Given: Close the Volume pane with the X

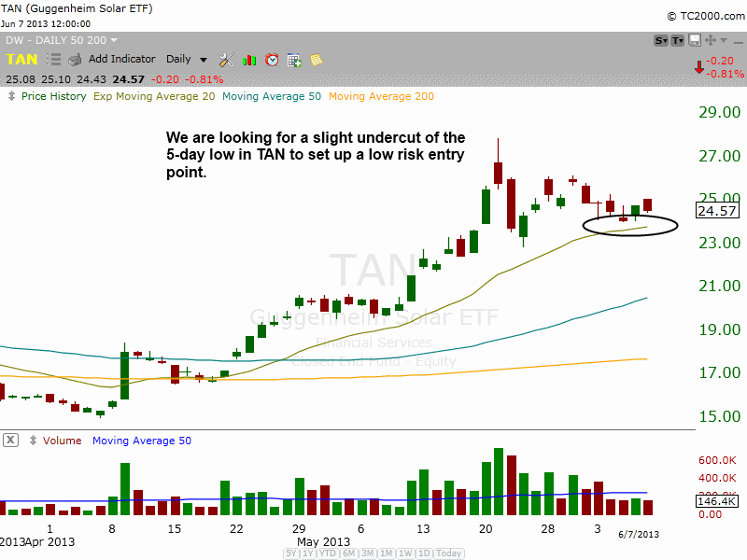Looking at the screenshot, I should pyautogui.click(x=10, y=440).
